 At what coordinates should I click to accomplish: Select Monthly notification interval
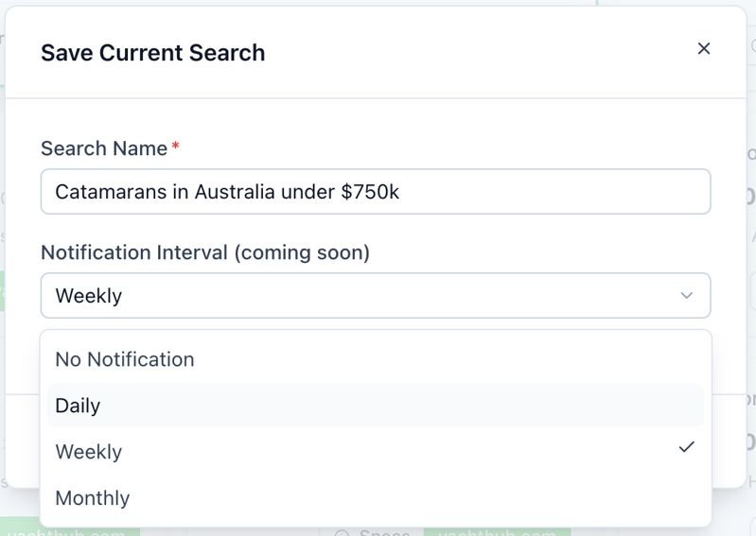[93, 498]
